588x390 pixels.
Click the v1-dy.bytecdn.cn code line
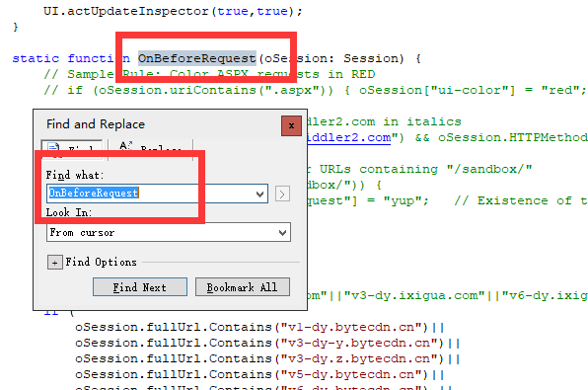pos(259,328)
